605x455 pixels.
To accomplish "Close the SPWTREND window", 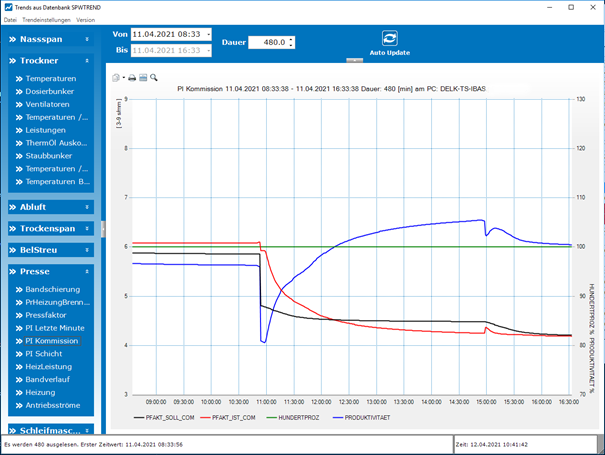I will click(x=593, y=7).
